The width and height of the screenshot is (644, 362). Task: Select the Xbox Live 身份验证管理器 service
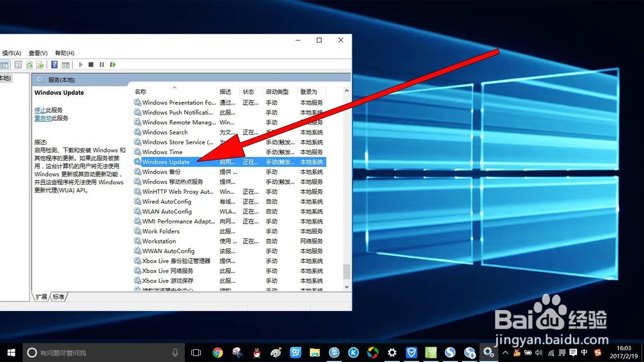[176, 261]
